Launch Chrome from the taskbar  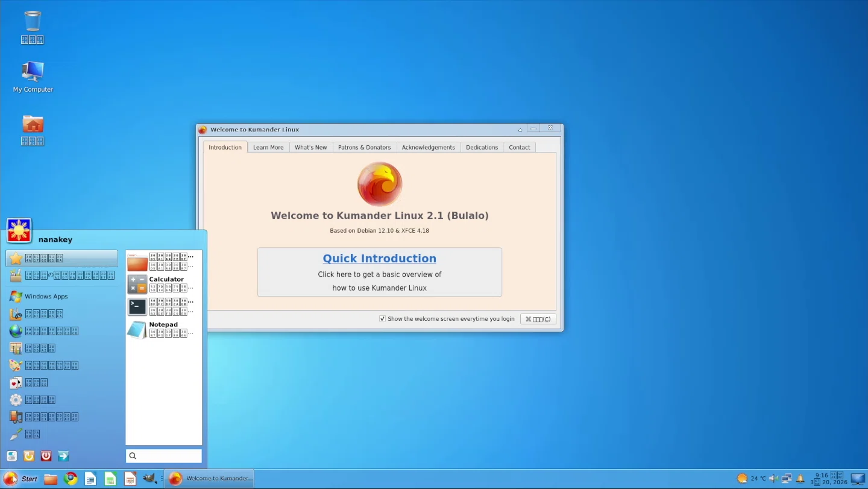(x=71, y=479)
